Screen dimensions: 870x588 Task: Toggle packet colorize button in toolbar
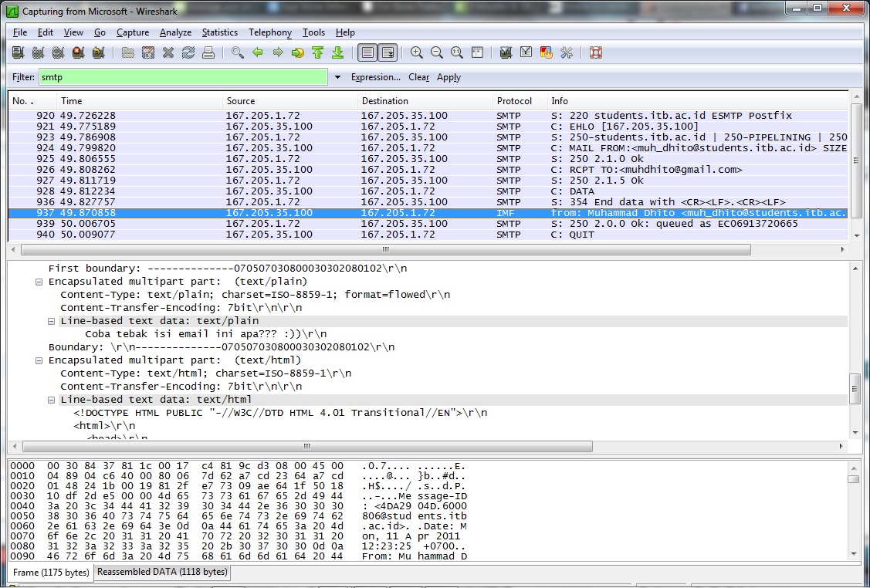367,53
